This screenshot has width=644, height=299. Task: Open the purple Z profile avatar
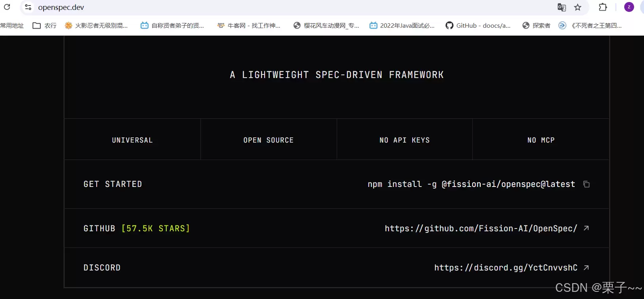click(629, 7)
